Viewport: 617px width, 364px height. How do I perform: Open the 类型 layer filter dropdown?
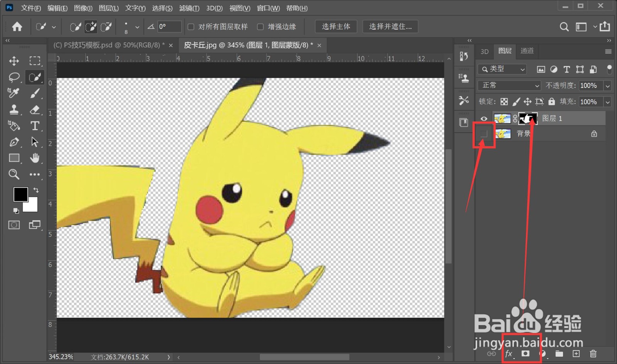[502, 69]
